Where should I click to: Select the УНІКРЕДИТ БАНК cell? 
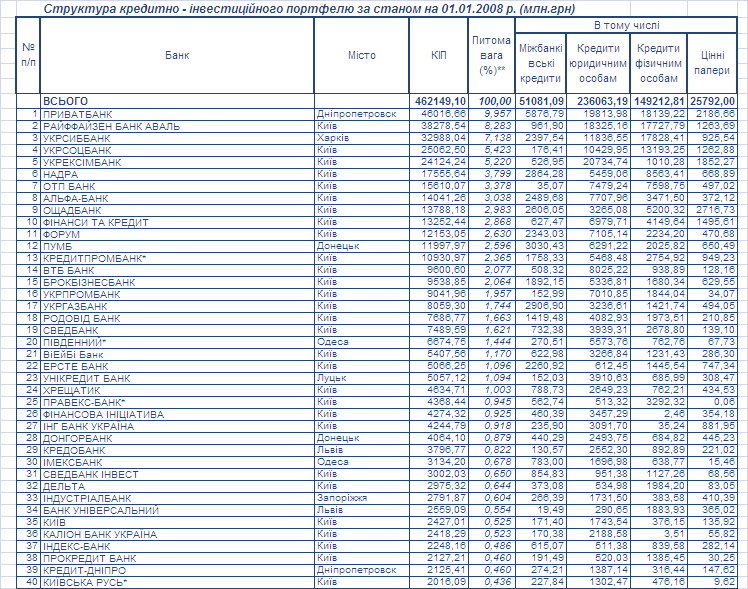(177, 378)
